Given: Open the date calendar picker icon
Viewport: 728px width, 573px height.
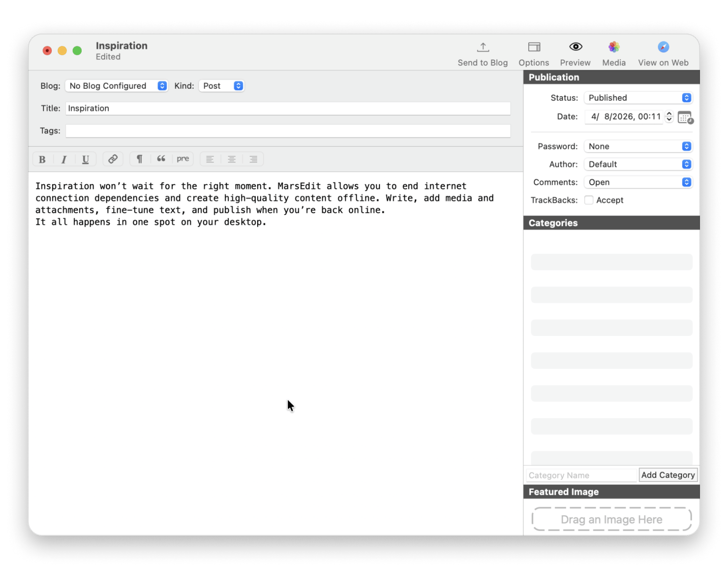Looking at the screenshot, I should (x=685, y=118).
